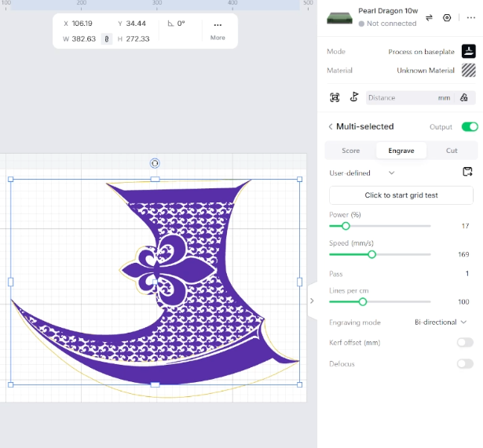483x448 pixels.
Task: Click the Power percentage slider handle
Action: 346,226
